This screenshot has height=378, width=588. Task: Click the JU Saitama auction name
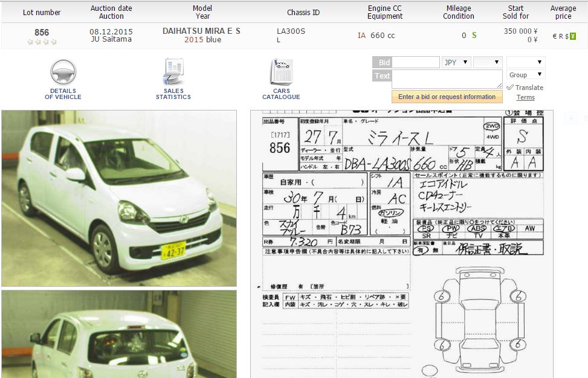pos(111,39)
